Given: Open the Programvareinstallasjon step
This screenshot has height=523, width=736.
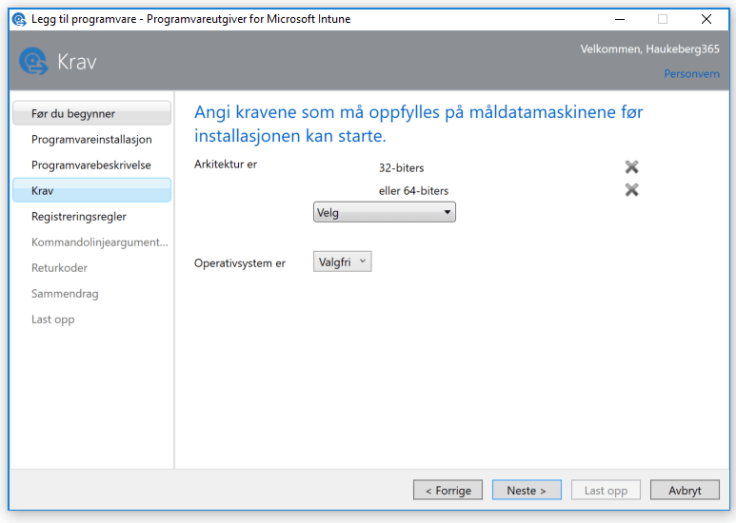Looking at the screenshot, I should pos(91,140).
